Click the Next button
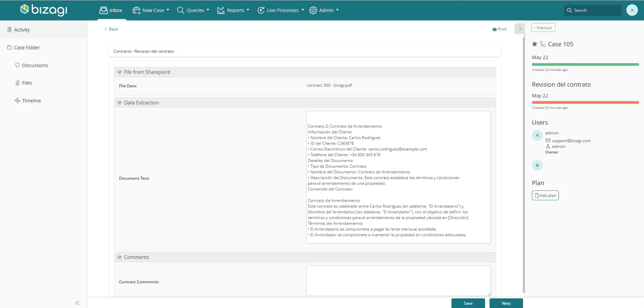Viewport: 644px width, 308px height. coord(506,303)
